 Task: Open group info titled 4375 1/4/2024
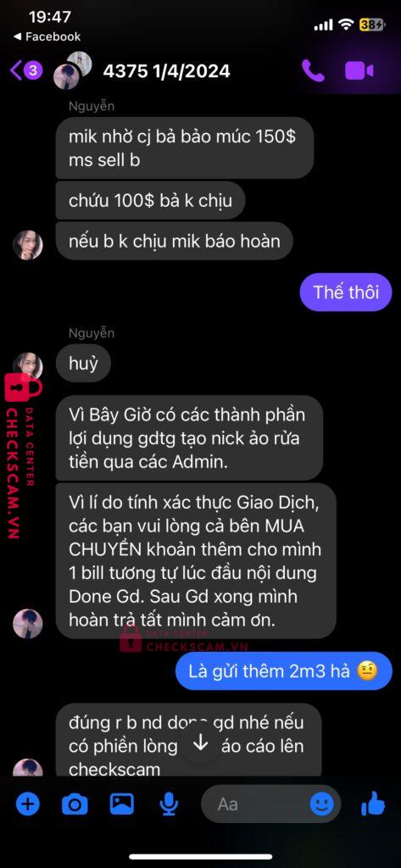tap(166, 71)
